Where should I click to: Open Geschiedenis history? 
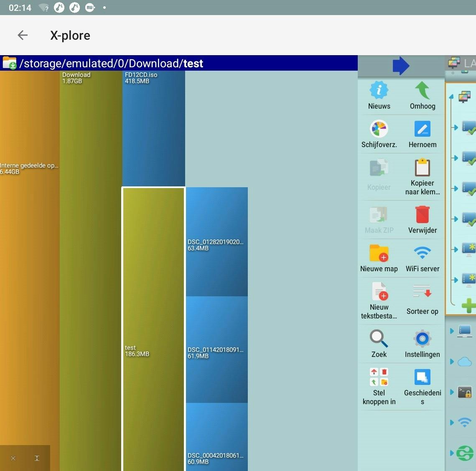pos(422,386)
